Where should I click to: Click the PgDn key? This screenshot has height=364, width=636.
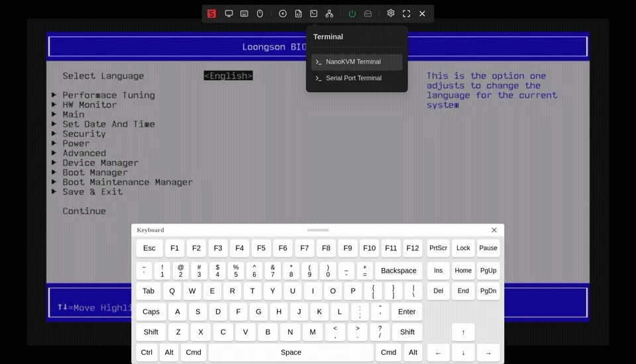coord(488,291)
